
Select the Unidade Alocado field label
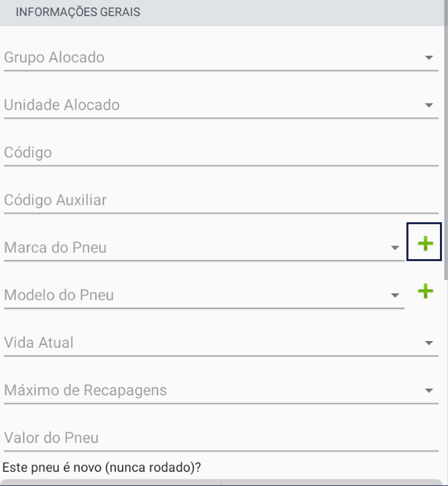pyautogui.click(x=62, y=105)
